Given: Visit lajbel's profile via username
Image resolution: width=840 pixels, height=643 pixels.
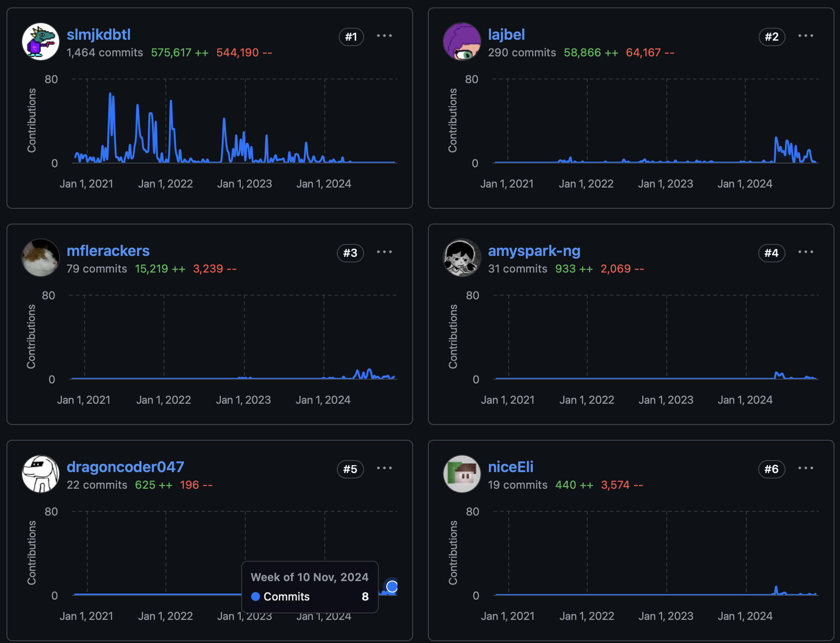Looking at the screenshot, I should pos(506,35).
